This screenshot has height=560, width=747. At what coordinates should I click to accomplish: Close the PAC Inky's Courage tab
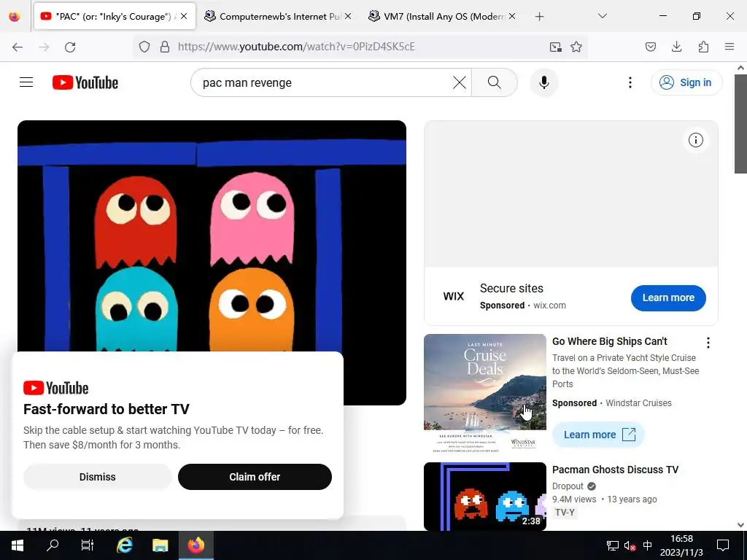tap(184, 16)
